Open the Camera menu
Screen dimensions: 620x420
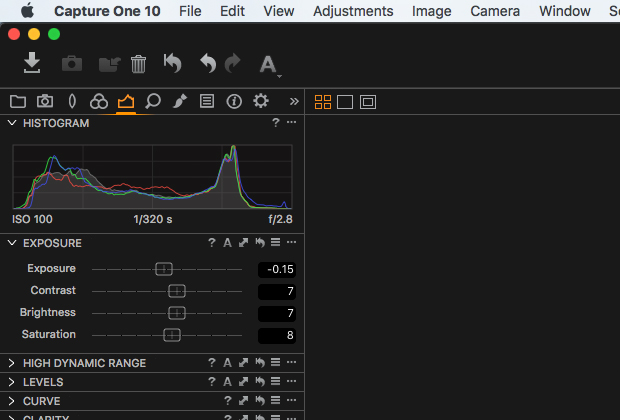click(x=495, y=11)
